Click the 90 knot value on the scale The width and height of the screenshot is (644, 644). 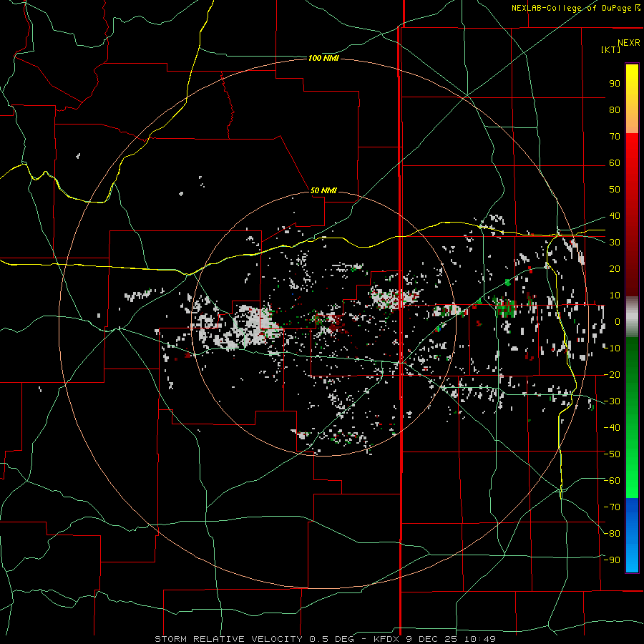coord(615,84)
